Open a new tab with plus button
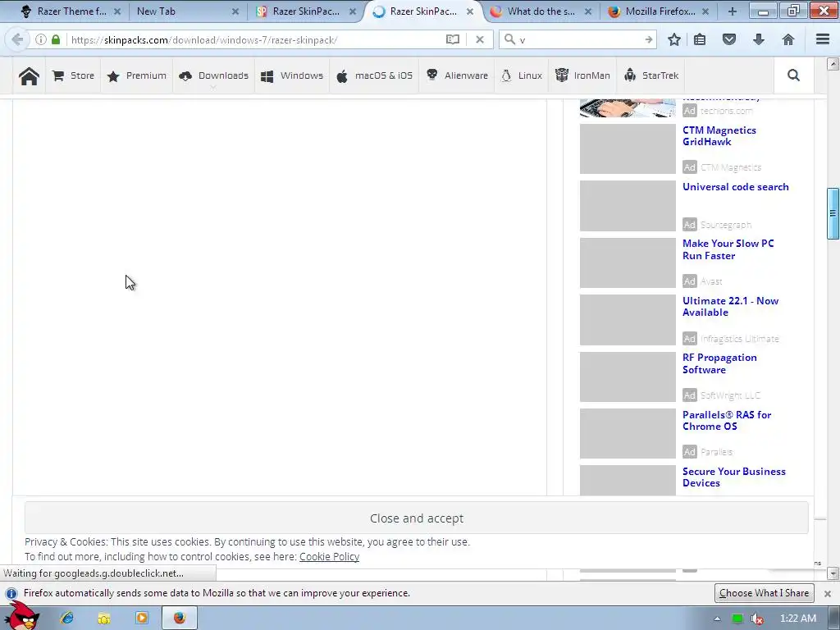This screenshot has height=630, width=840. point(733,11)
